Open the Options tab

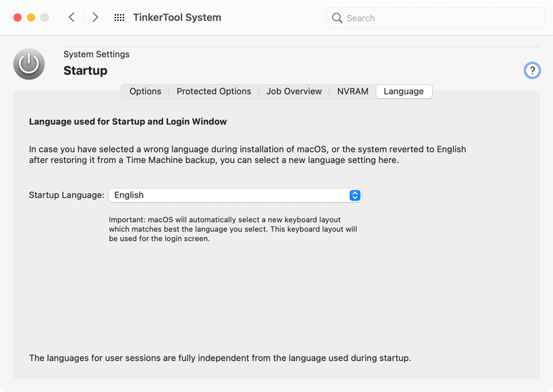pyautogui.click(x=145, y=91)
